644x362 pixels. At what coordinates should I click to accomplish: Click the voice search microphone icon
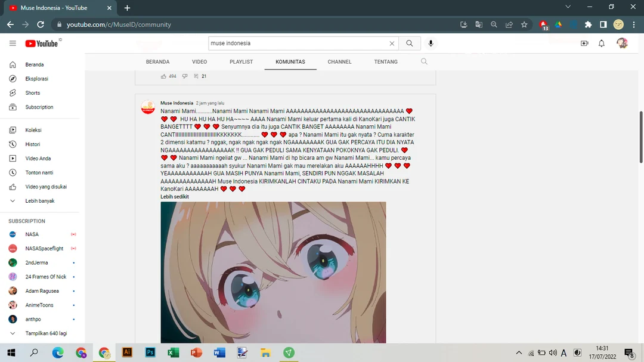click(431, 44)
